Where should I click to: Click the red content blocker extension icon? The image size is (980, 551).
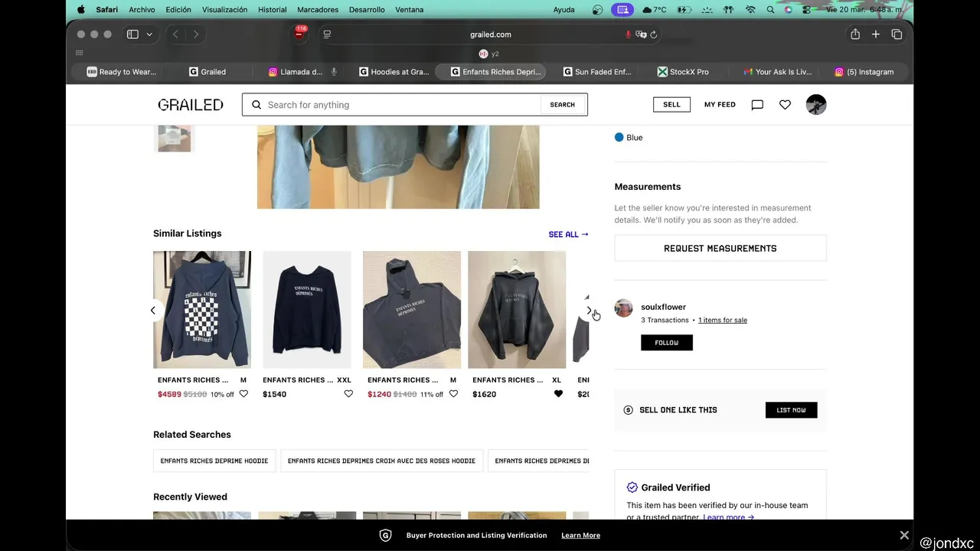tap(299, 34)
